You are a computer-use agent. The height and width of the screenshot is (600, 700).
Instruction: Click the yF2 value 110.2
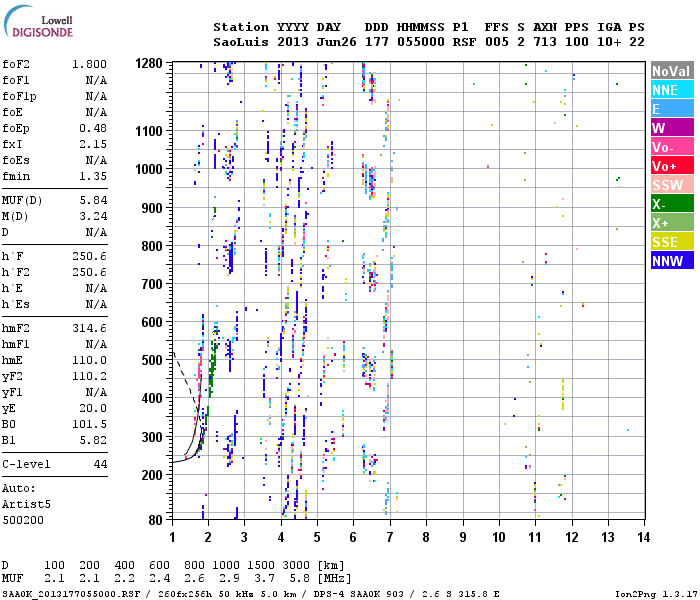(89, 376)
